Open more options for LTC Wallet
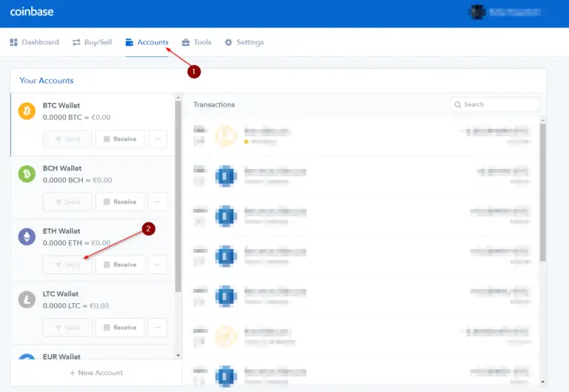 [158, 328]
